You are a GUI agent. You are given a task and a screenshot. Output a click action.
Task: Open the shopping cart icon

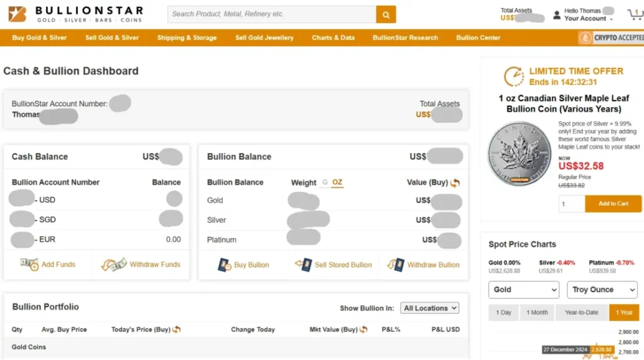(634, 14)
